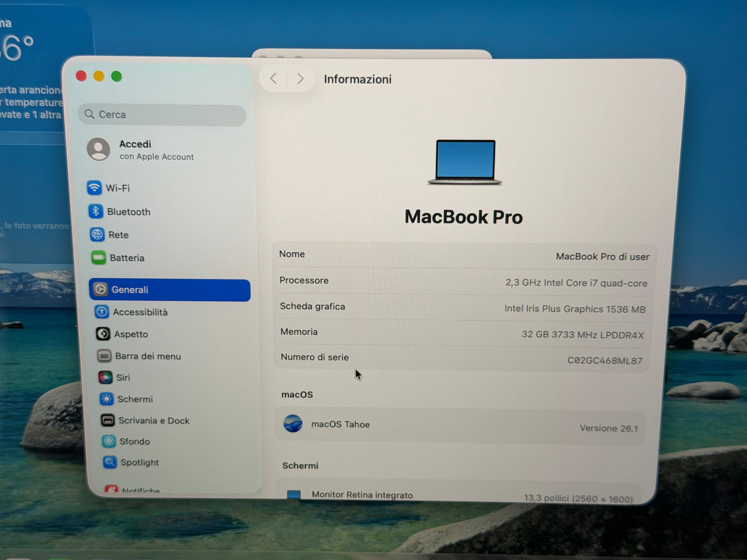Click the MacBook Pro heading
This screenshot has width=747, height=560.
tap(464, 217)
